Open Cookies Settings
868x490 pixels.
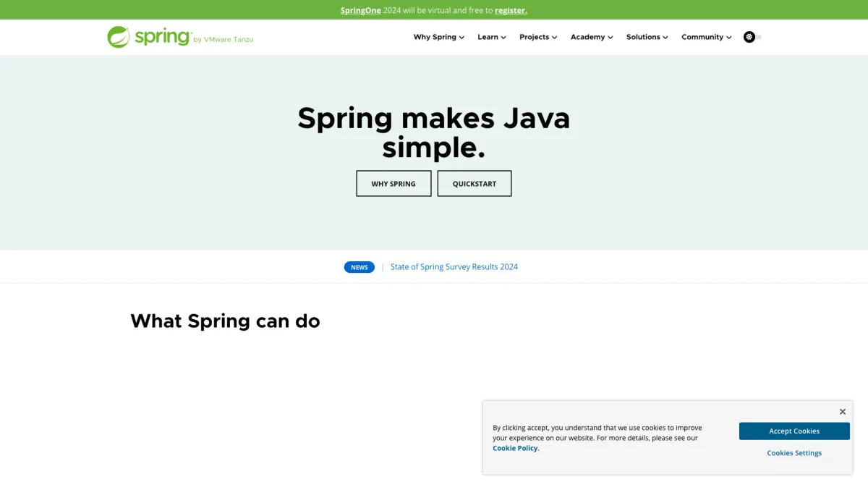[794, 453]
